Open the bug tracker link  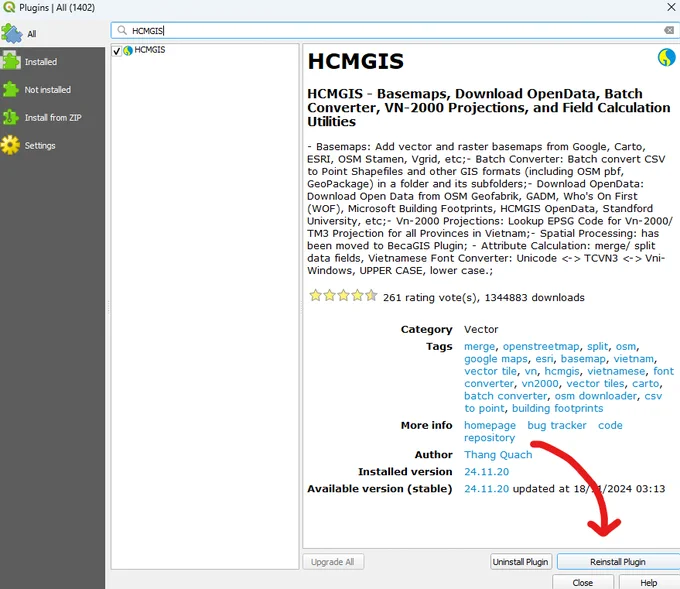tap(556, 425)
